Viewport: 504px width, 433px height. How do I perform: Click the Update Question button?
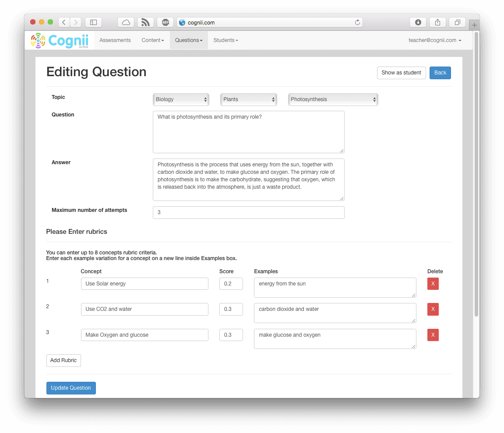point(70,388)
